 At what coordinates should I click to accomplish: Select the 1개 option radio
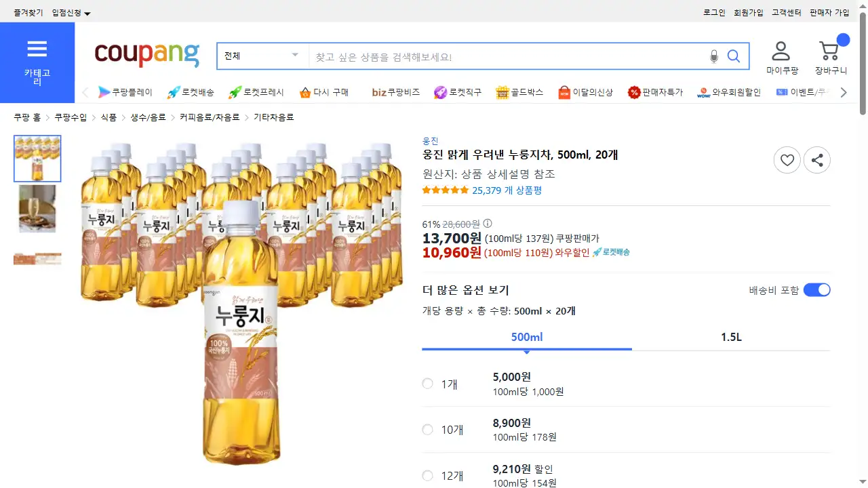pyautogui.click(x=427, y=384)
